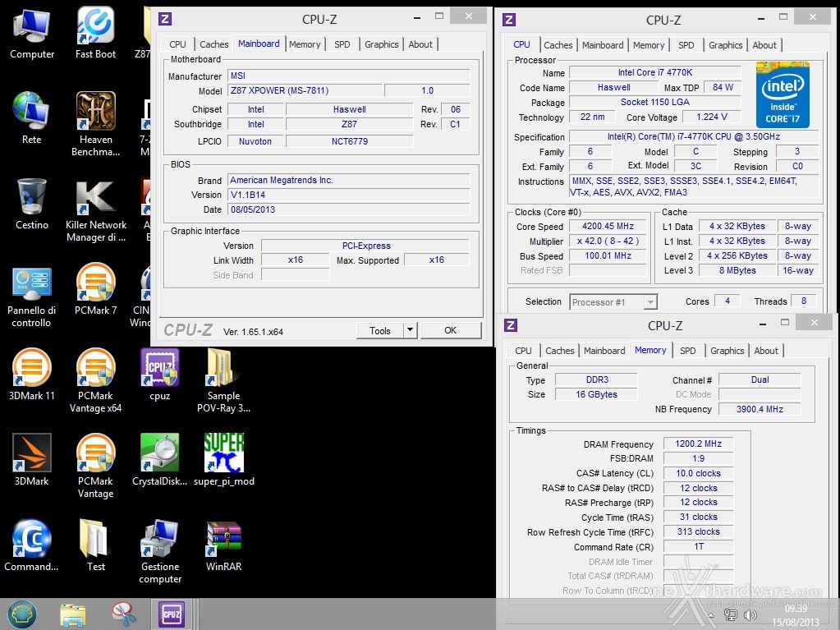The width and height of the screenshot is (840, 630).
Task: Open File Explorer from taskbar
Action: pos(73,614)
